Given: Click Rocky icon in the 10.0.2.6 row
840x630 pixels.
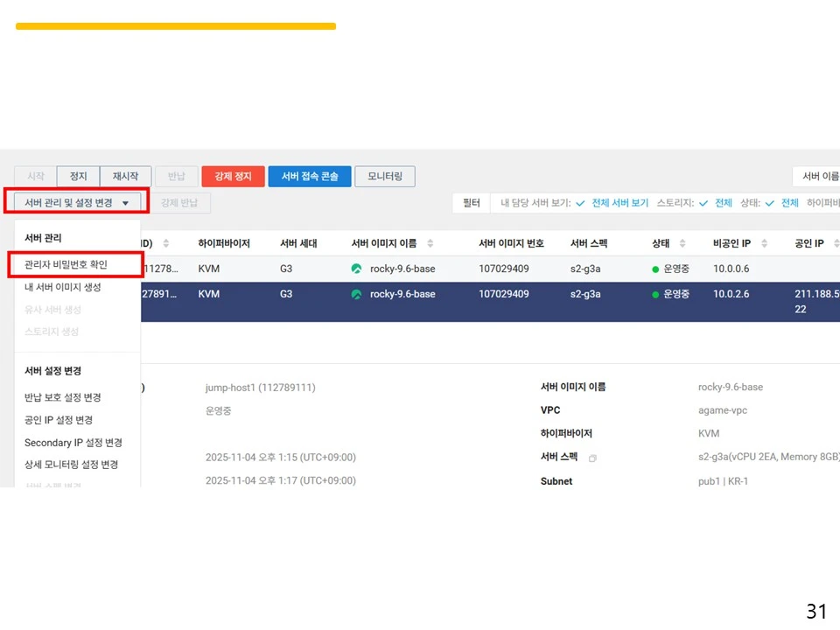Looking at the screenshot, I should [356, 294].
